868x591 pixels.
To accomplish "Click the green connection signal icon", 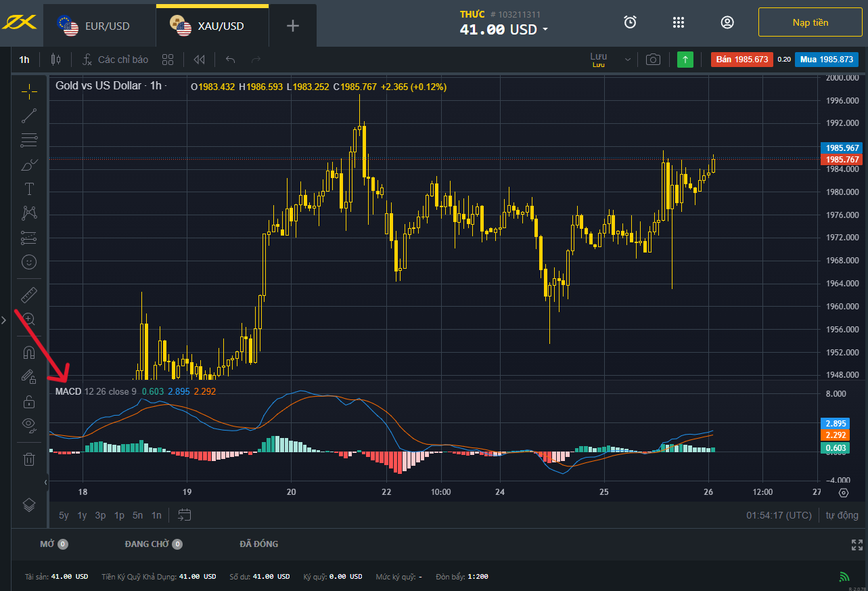I will 844,577.
